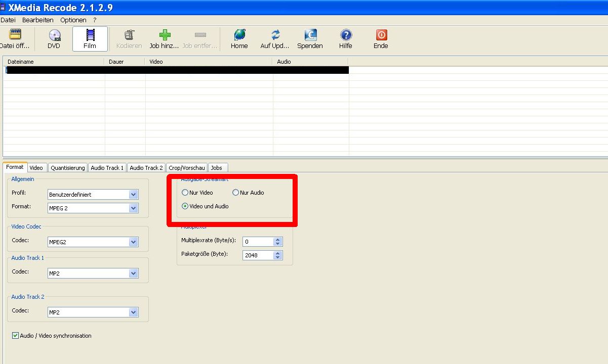Increase Paketgröße with the up arrow
608x364 pixels.
coord(277,253)
